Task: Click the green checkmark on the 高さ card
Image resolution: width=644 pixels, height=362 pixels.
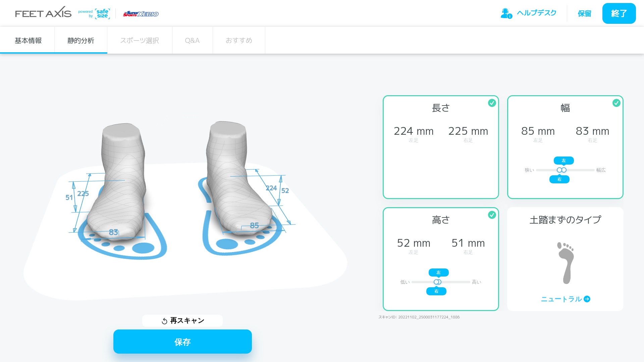Action: point(492,216)
